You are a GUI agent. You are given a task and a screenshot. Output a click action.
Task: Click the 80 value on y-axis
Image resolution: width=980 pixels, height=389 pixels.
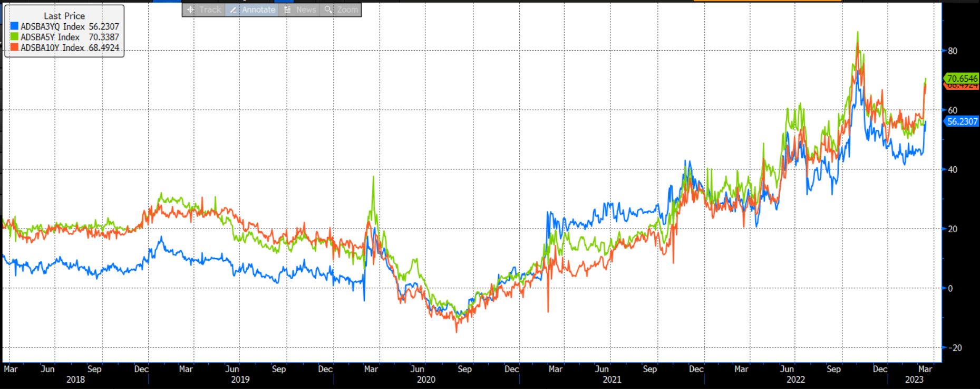(x=953, y=51)
